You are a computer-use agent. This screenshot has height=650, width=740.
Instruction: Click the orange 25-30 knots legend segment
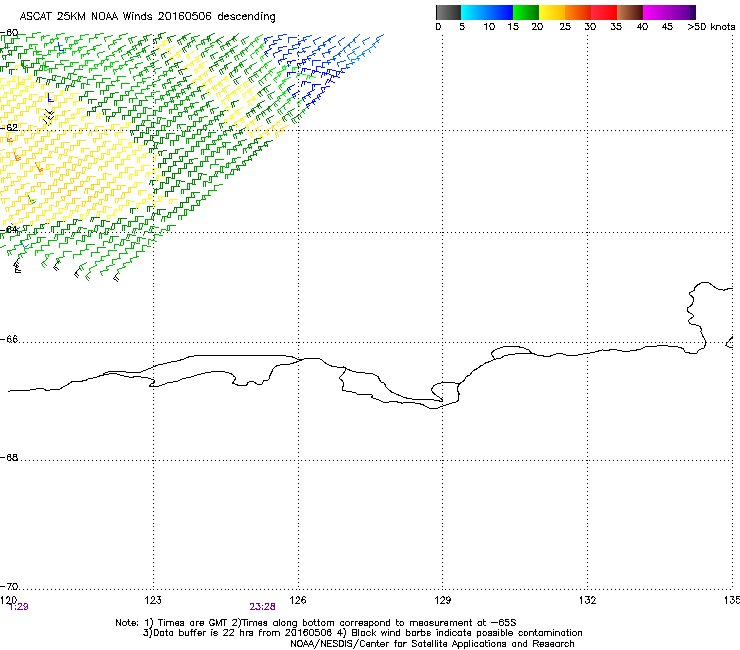pos(578,12)
